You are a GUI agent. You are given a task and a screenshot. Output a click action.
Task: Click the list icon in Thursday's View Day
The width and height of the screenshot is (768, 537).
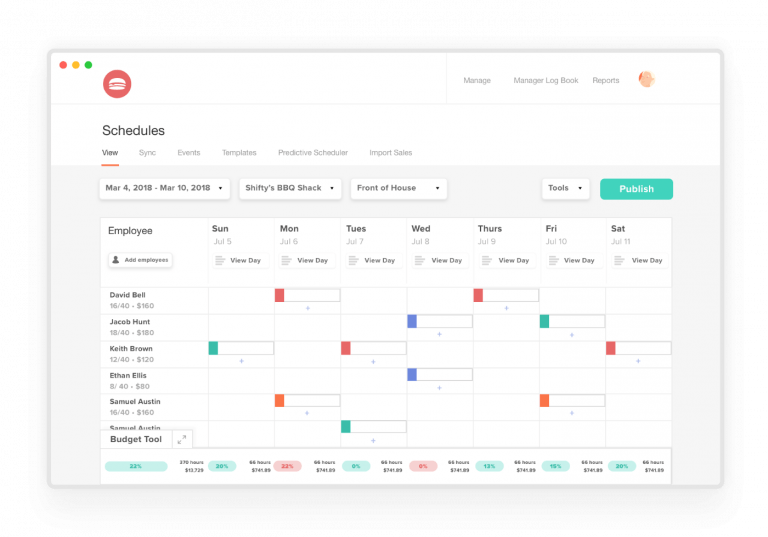[486, 260]
